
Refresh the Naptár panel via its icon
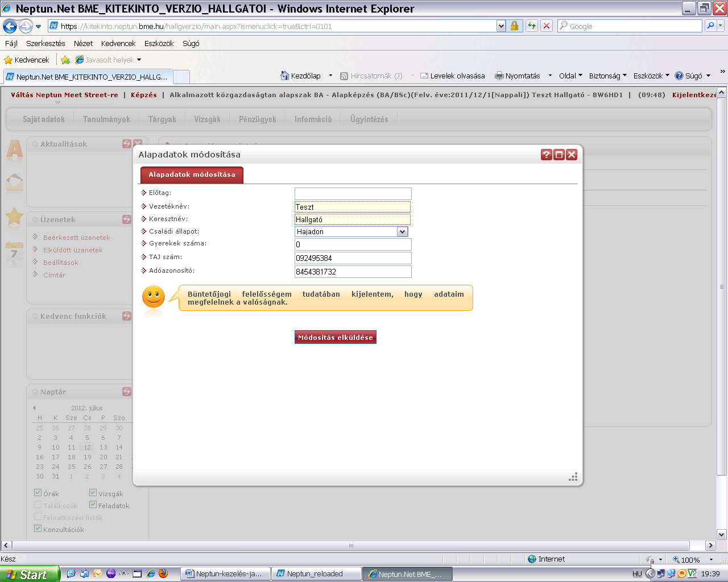coord(127,392)
